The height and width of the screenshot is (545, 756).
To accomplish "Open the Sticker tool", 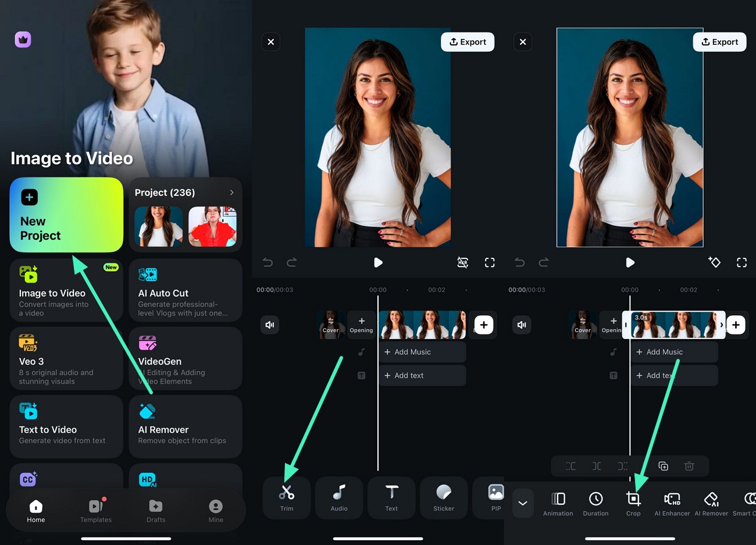I will coord(443,497).
